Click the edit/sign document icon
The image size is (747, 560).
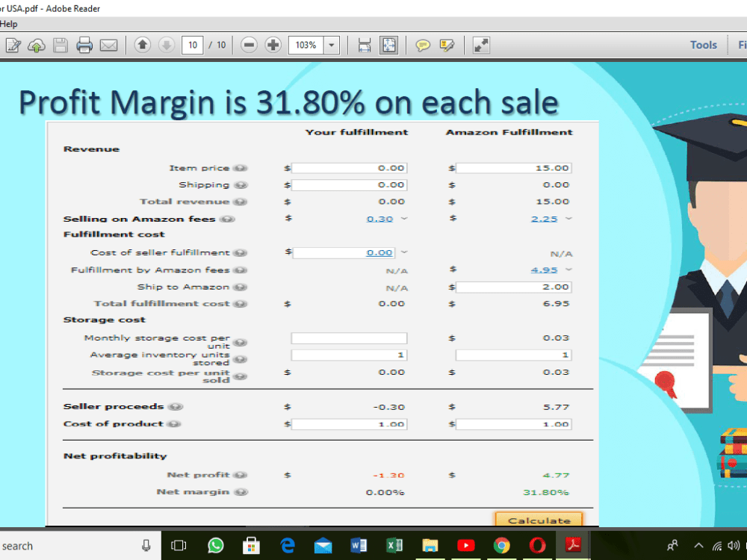click(13, 46)
